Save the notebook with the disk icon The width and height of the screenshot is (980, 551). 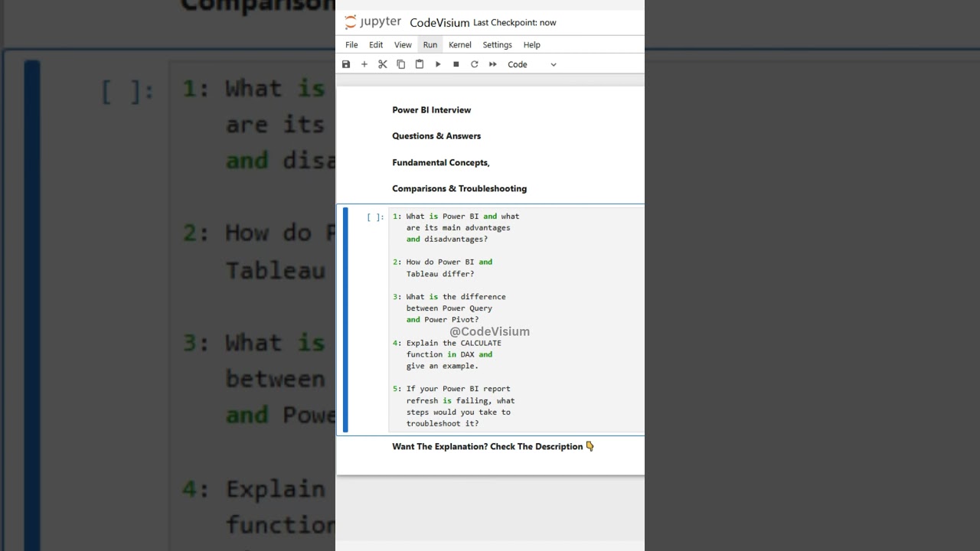(346, 64)
